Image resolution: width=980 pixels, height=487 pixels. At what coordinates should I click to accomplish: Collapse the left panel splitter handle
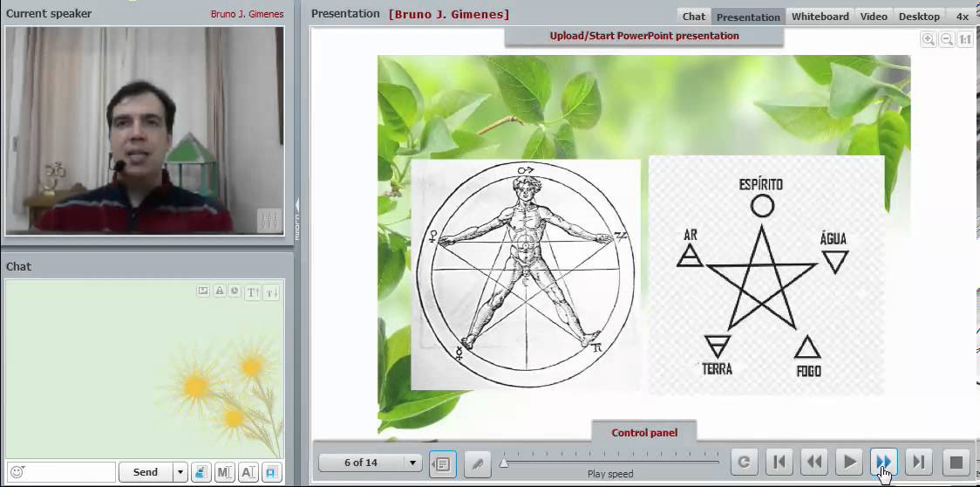(296, 219)
